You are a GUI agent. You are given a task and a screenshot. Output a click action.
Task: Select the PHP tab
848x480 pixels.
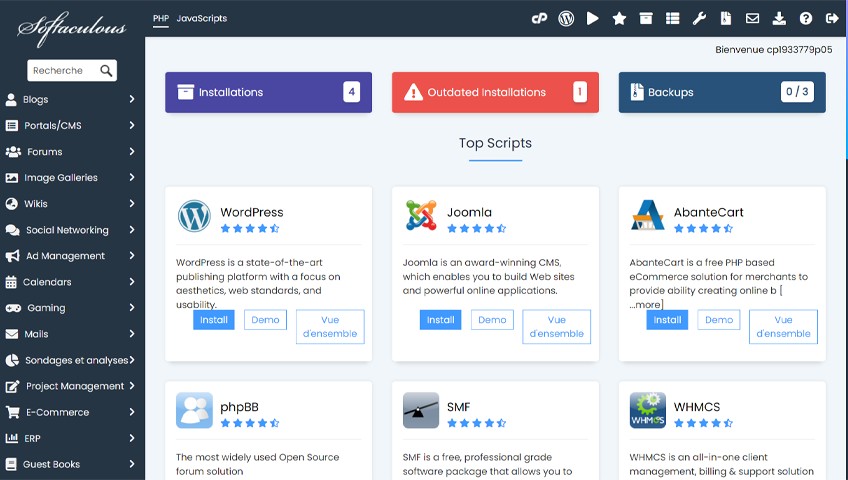click(160, 18)
